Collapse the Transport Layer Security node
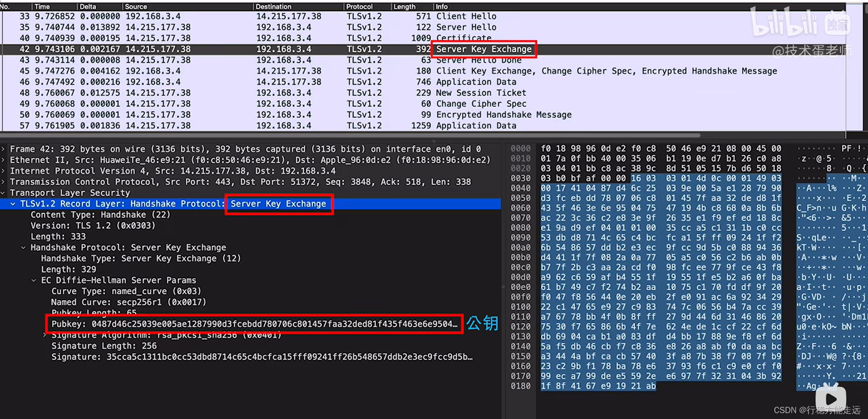This screenshot has height=419, width=868. pos(4,193)
